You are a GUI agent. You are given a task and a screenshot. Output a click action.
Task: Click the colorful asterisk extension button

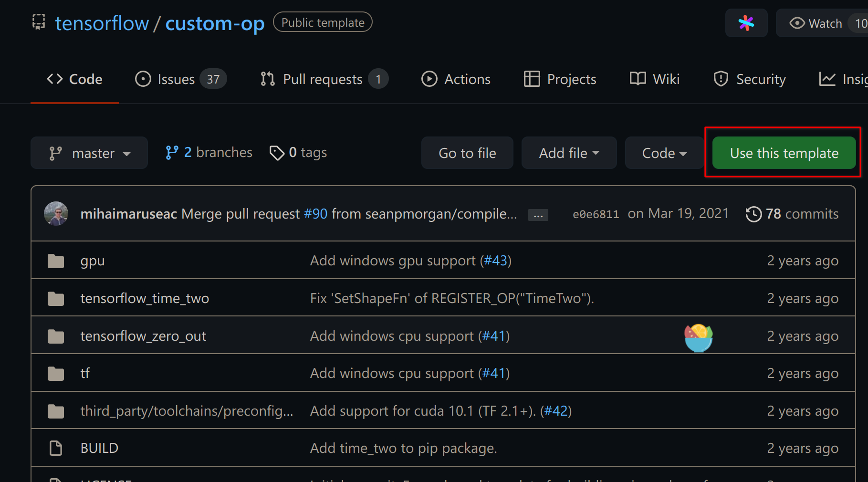pos(746,23)
